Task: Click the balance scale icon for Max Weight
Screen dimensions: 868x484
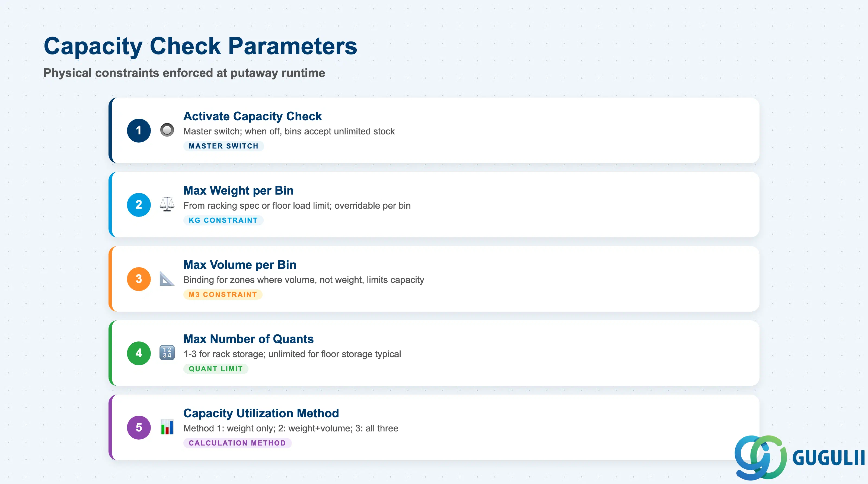Action: 167,204
